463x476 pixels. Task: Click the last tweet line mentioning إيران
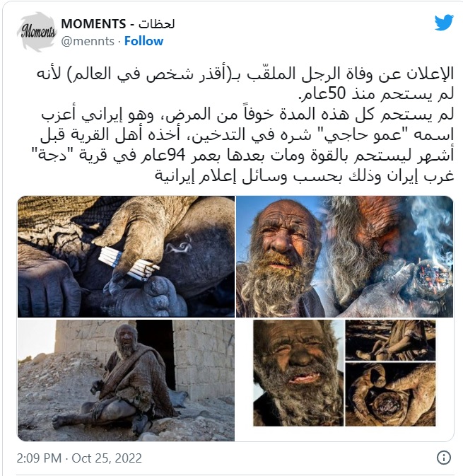(305, 176)
